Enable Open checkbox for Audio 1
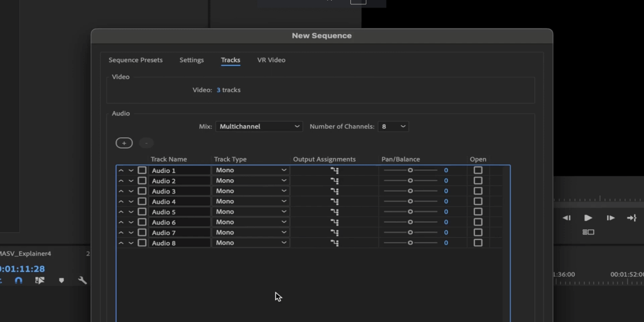 click(x=478, y=170)
